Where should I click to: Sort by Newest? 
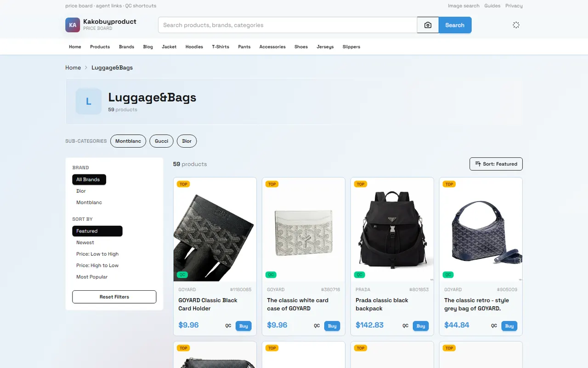tap(85, 242)
